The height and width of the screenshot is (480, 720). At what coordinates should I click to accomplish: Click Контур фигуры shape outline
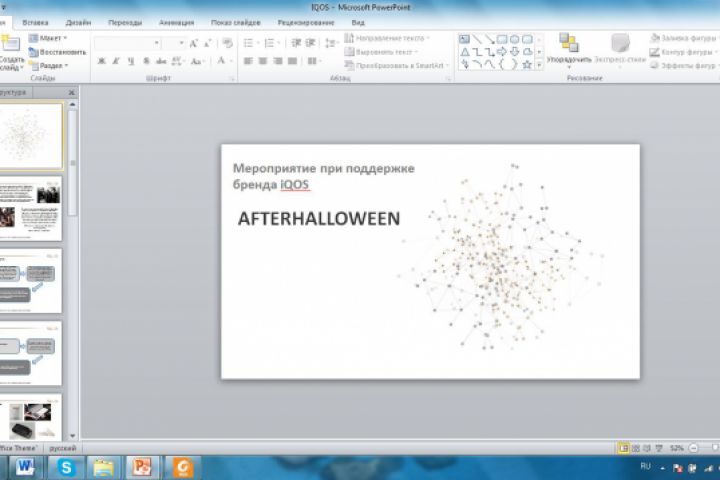click(x=683, y=52)
